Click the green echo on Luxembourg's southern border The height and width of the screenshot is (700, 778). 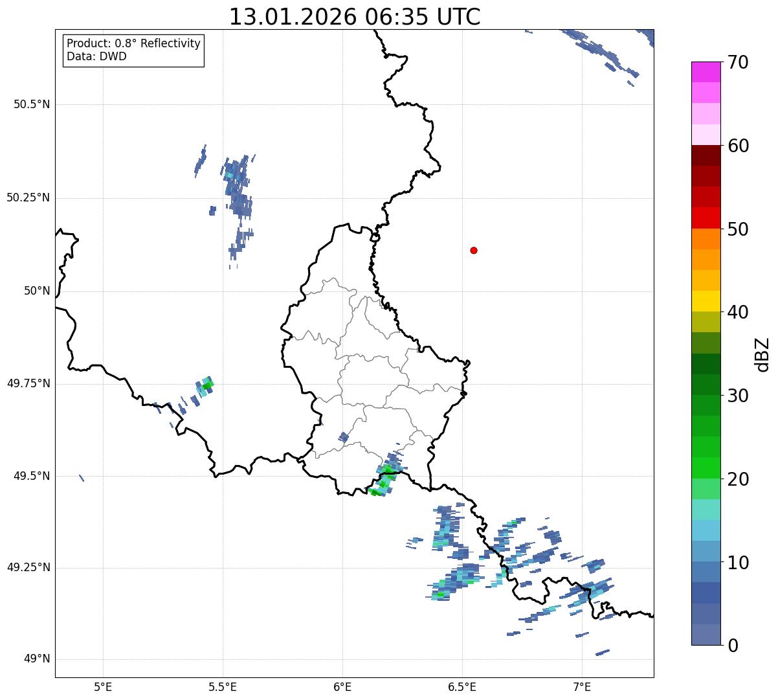[383, 480]
